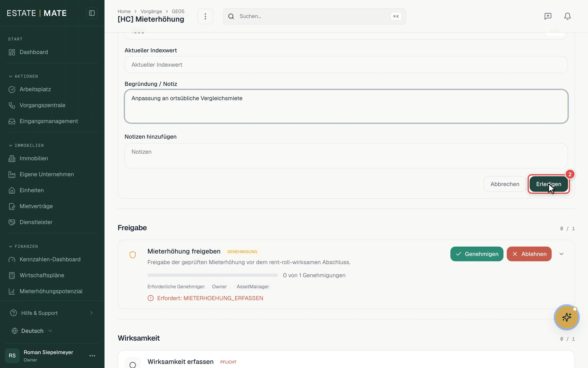Click the globe language icon
The height and width of the screenshot is (368, 588).
(x=15, y=331)
